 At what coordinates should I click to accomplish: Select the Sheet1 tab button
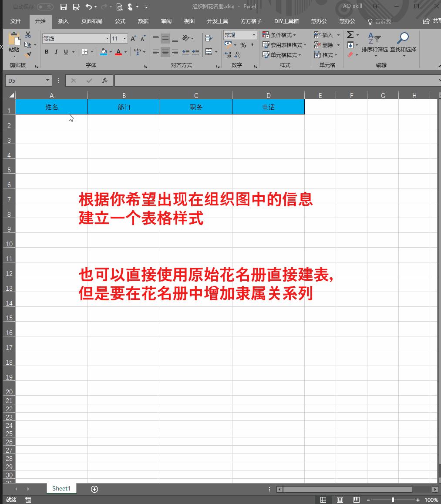[x=61, y=488]
